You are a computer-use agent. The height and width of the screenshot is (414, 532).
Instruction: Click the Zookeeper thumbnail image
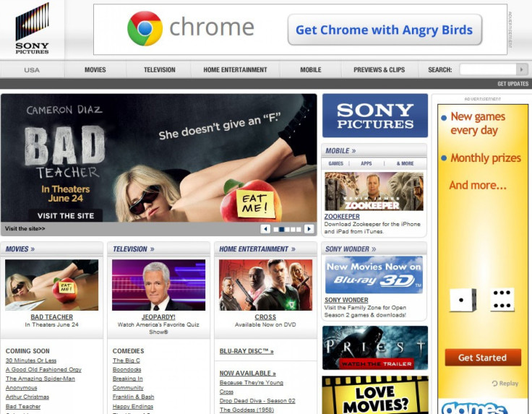[374, 191]
